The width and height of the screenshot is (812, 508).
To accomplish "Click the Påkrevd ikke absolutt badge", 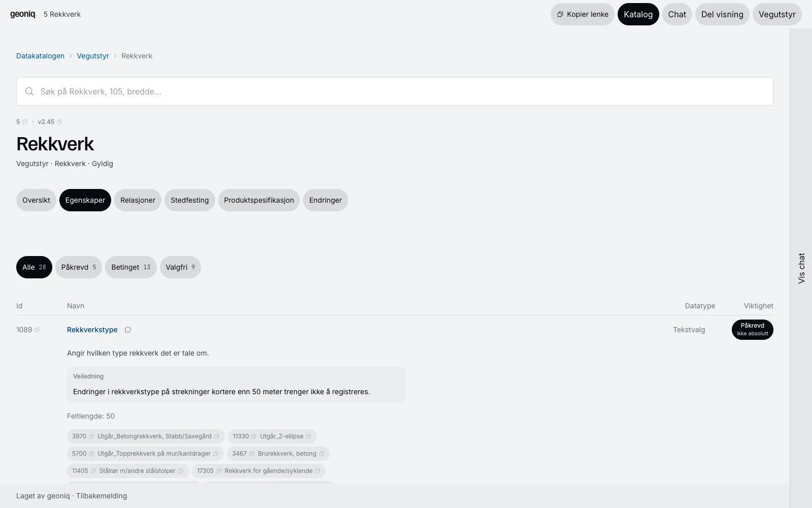I will tap(753, 330).
